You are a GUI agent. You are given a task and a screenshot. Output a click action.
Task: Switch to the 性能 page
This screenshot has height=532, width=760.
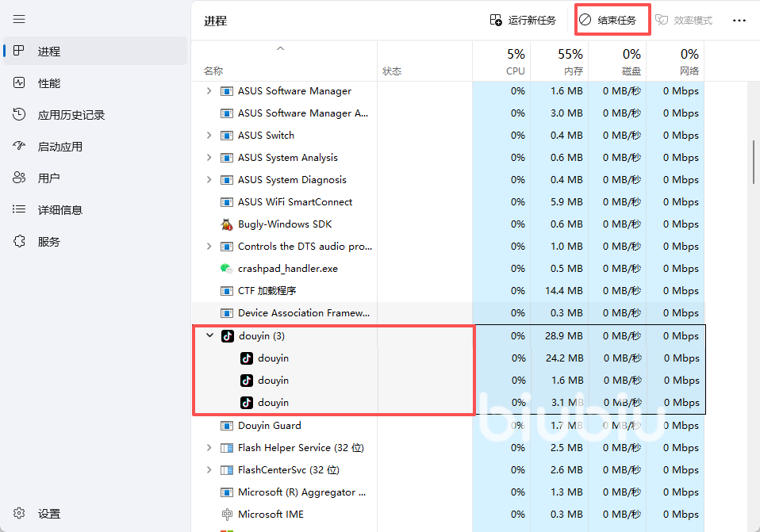click(x=48, y=83)
